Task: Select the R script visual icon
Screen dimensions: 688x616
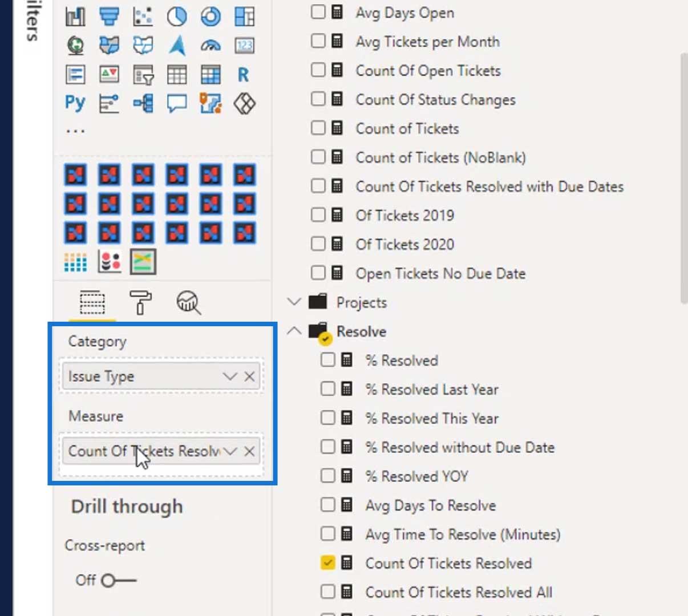Action: point(244,75)
